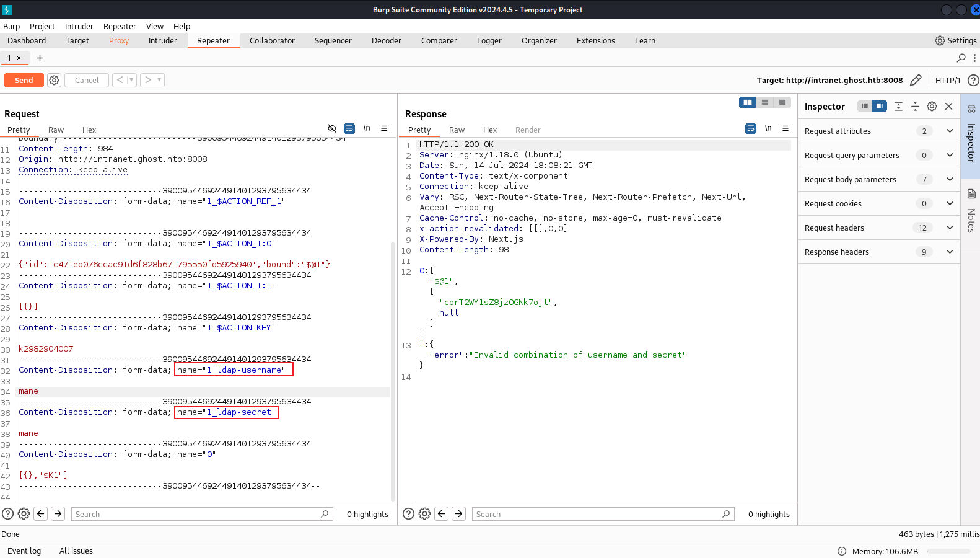Toggle hide non-printable characters in Request
Screen dimensions: 980x558
point(332,128)
